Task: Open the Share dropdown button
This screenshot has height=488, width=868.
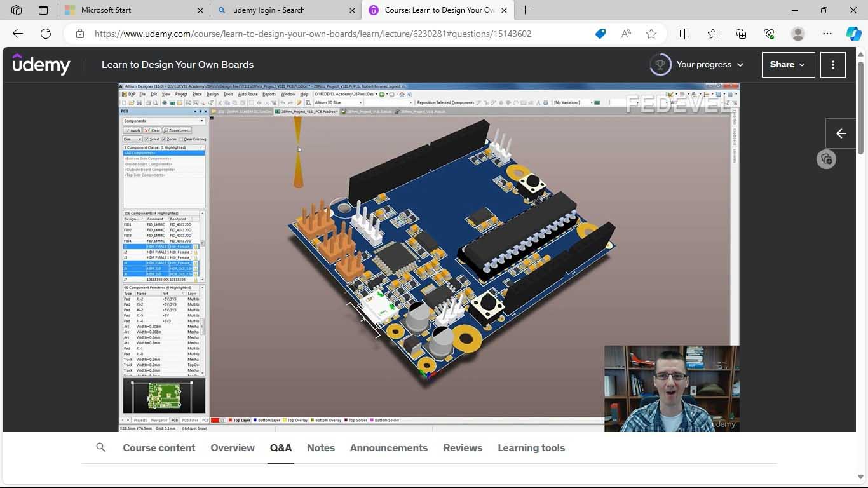Action: pos(788,64)
